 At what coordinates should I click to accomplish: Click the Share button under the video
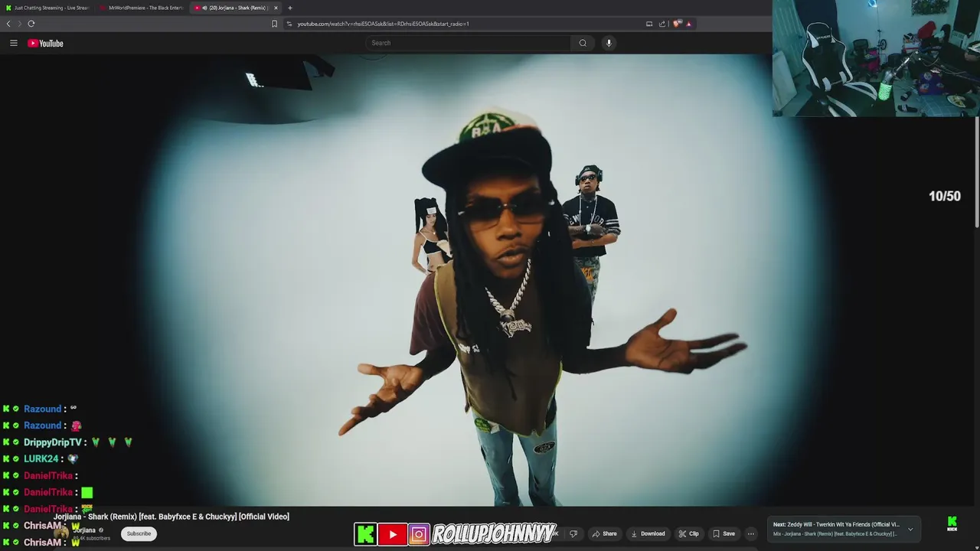point(604,533)
